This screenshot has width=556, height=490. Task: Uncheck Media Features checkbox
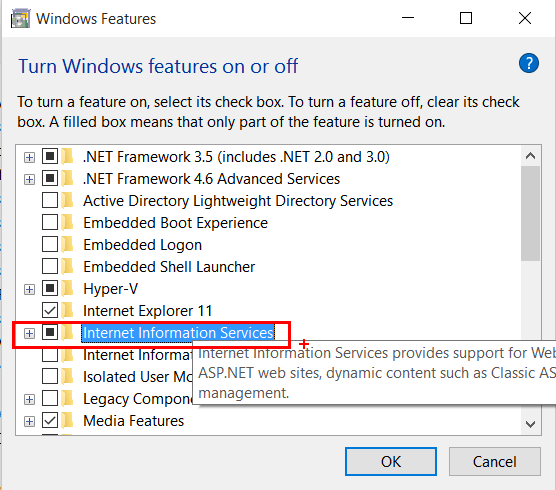point(50,420)
